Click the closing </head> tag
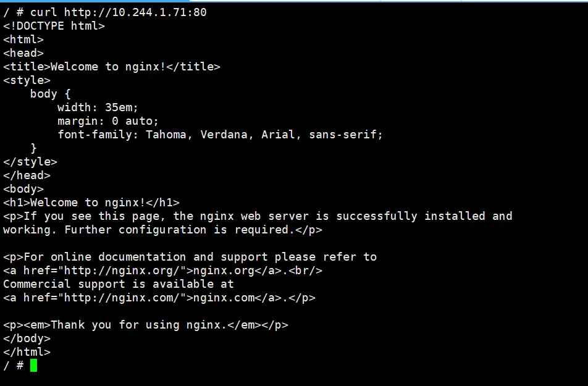Image resolution: width=588 pixels, height=386 pixels. [27, 175]
